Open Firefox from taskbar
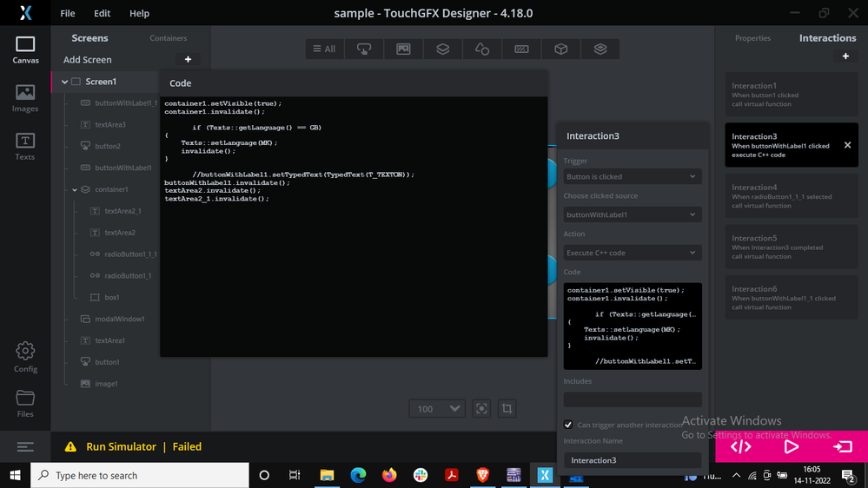This screenshot has height=488, width=868. click(x=389, y=475)
